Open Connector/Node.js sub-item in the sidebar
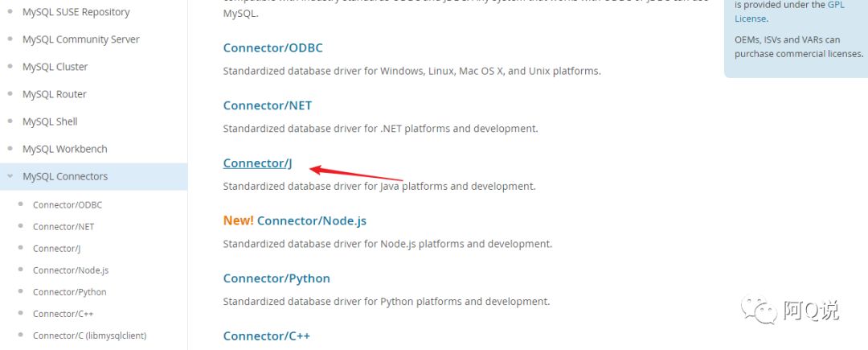This screenshot has width=868, height=350. (x=71, y=270)
